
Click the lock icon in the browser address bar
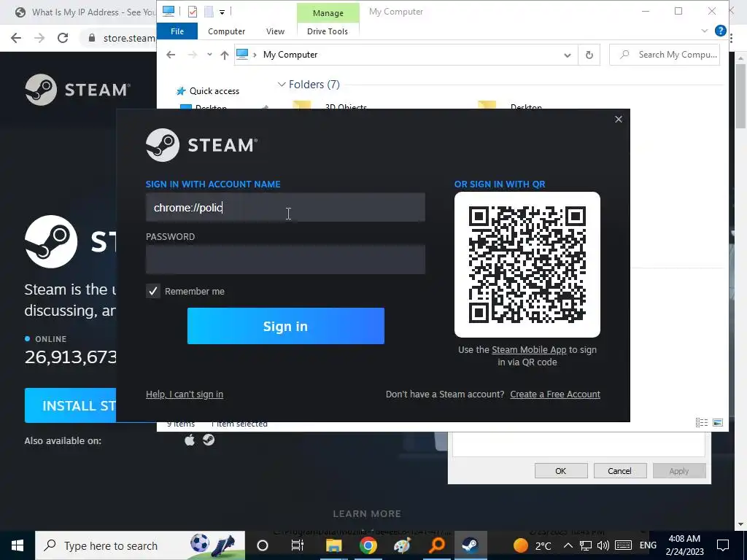[92, 38]
